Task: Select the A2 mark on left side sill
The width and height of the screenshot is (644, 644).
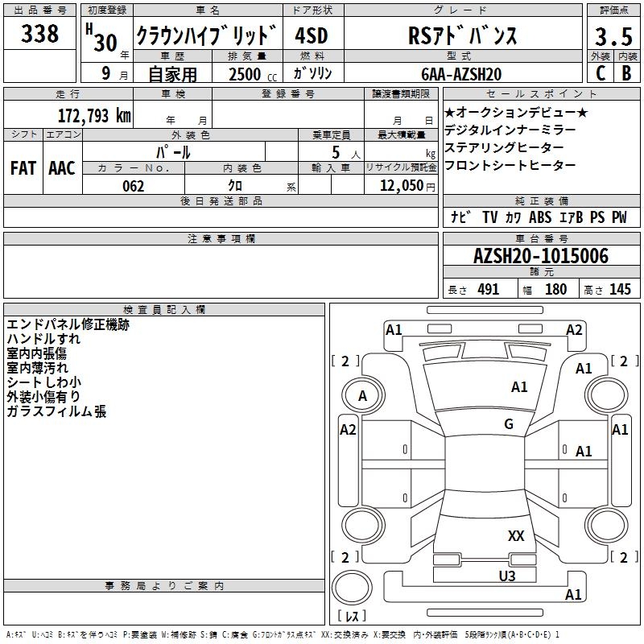Action: [x=348, y=430]
